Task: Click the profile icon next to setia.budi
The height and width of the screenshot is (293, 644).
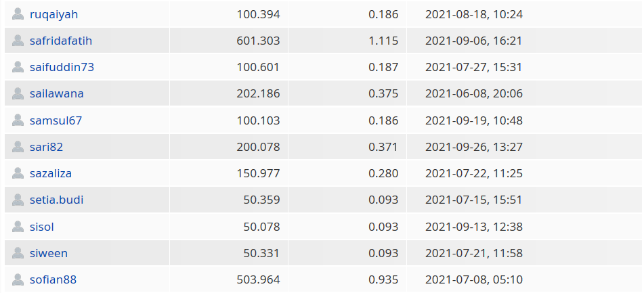Action: [18, 200]
